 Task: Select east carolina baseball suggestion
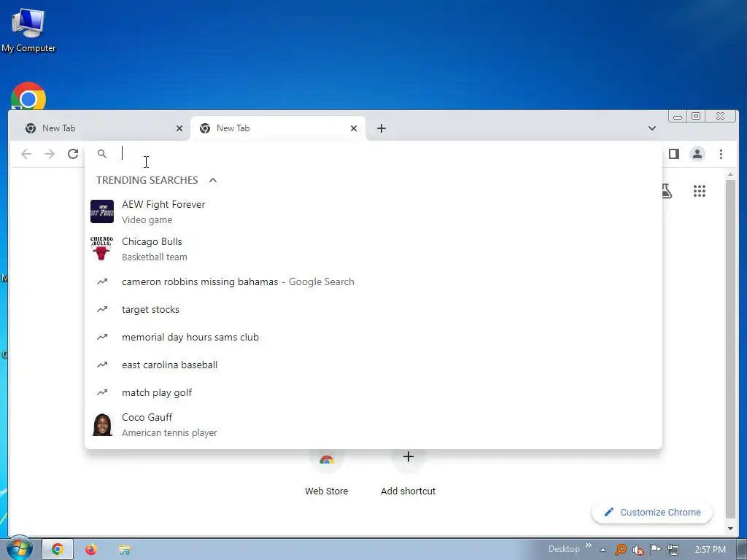[373, 365]
